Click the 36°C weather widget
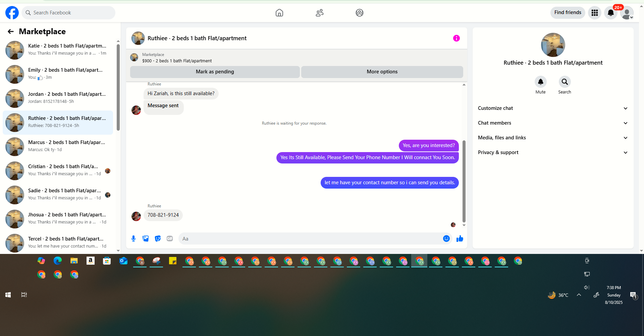 coord(558,295)
